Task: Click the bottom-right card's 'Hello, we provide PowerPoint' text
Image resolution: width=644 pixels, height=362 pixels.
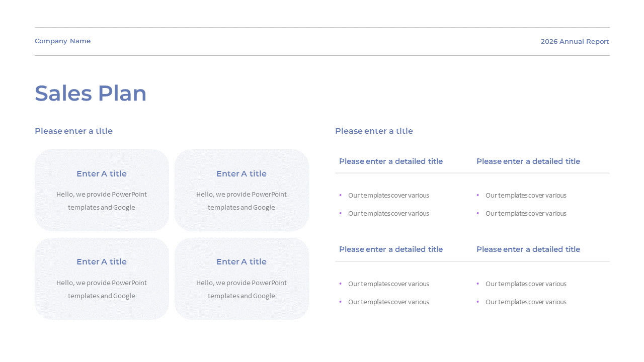Action: 242,283
